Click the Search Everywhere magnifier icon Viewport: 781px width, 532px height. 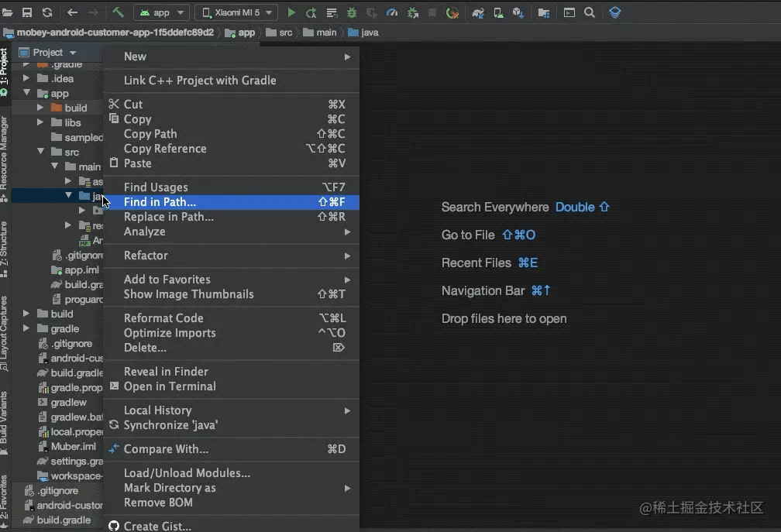(589, 12)
